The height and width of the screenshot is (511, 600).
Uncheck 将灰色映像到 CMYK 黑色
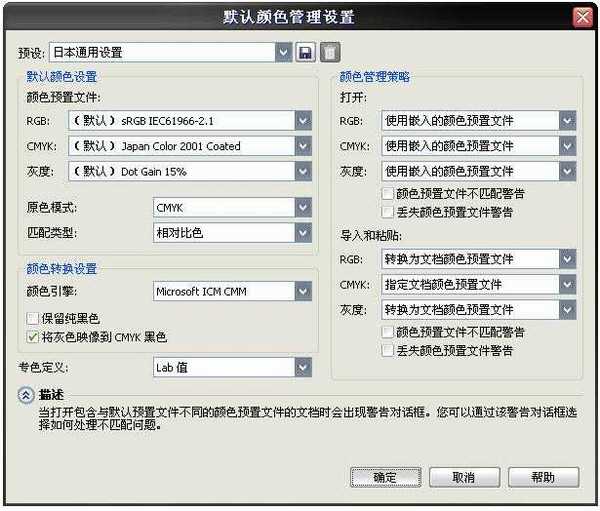33,337
